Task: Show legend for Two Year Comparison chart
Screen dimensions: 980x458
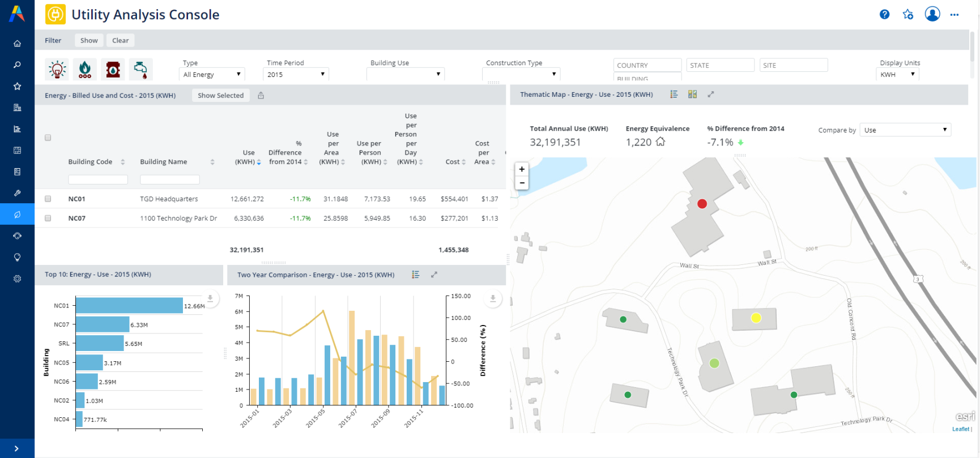Action: (415, 275)
